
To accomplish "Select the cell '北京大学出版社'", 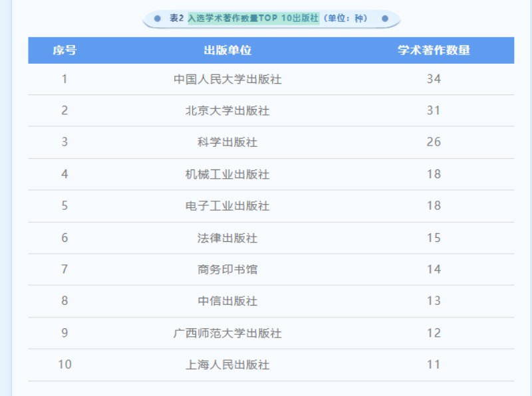I will pyautogui.click(x=227, y=110).
